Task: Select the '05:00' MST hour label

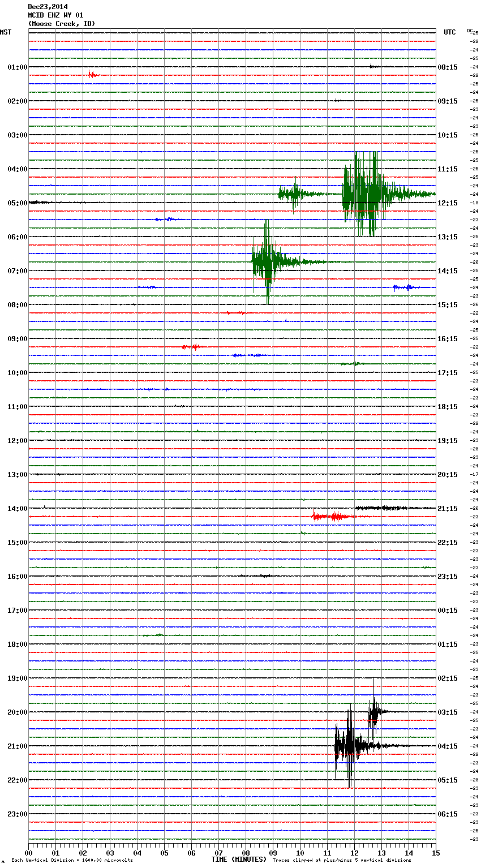Action: pyautogui.click(x=18, y=203)
